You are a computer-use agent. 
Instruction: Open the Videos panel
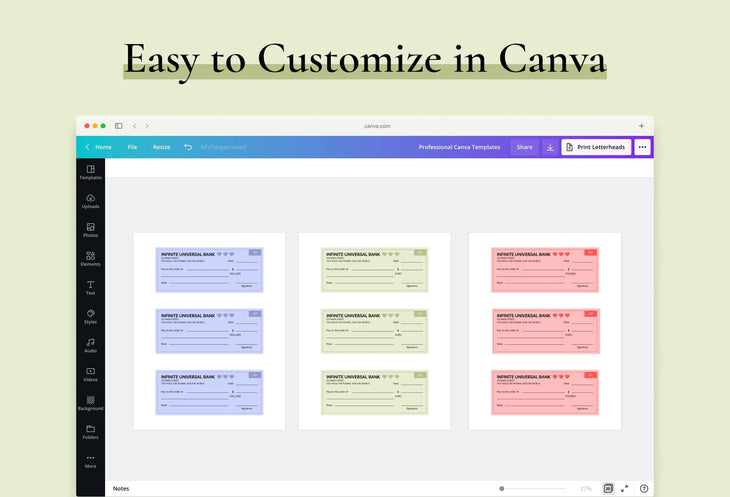point(90,374)
